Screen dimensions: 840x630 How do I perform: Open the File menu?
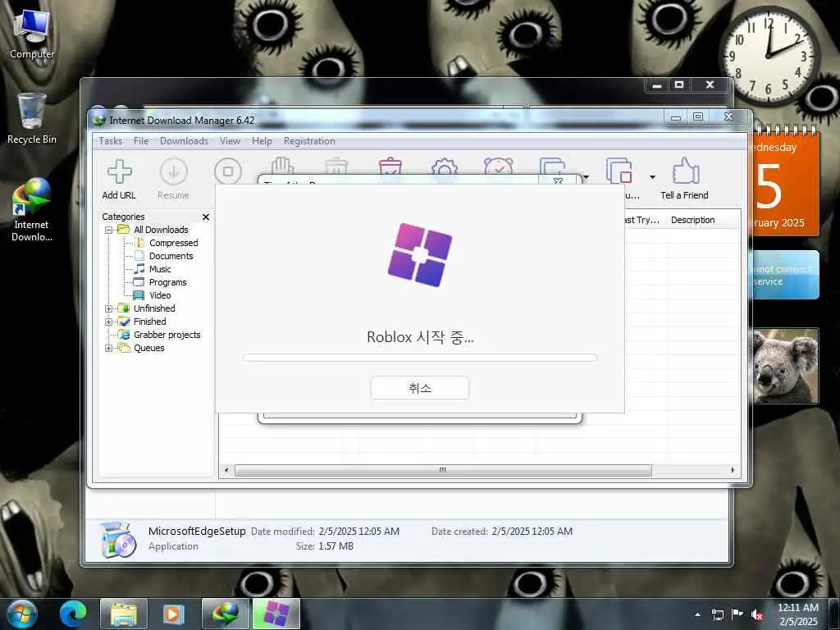pos(141,141)
